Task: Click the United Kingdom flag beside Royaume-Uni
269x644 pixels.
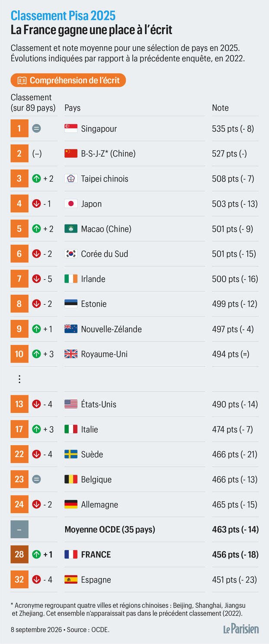Action: click(71, 354)
